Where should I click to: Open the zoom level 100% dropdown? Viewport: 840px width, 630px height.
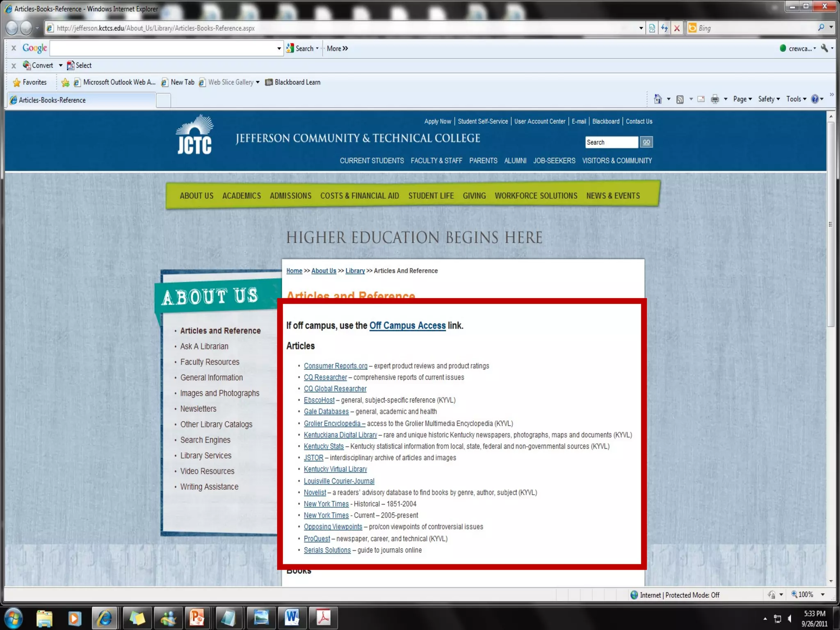coord(822,595)
